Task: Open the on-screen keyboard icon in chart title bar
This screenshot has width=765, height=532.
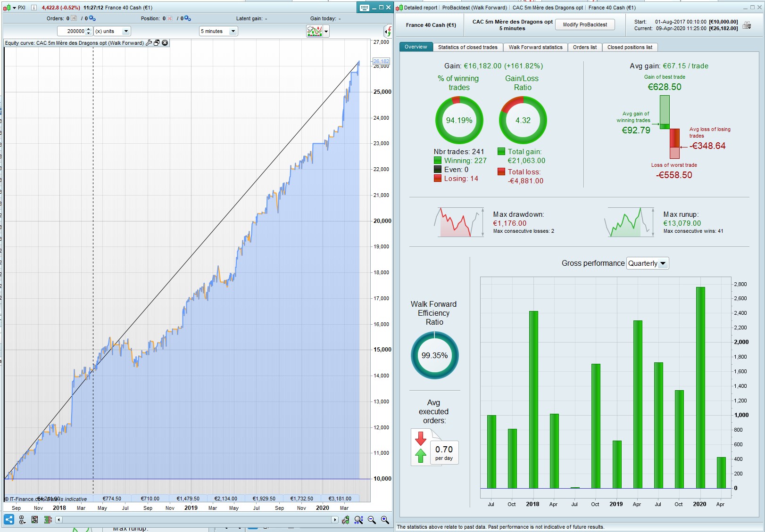Action: tap(364, 8)
